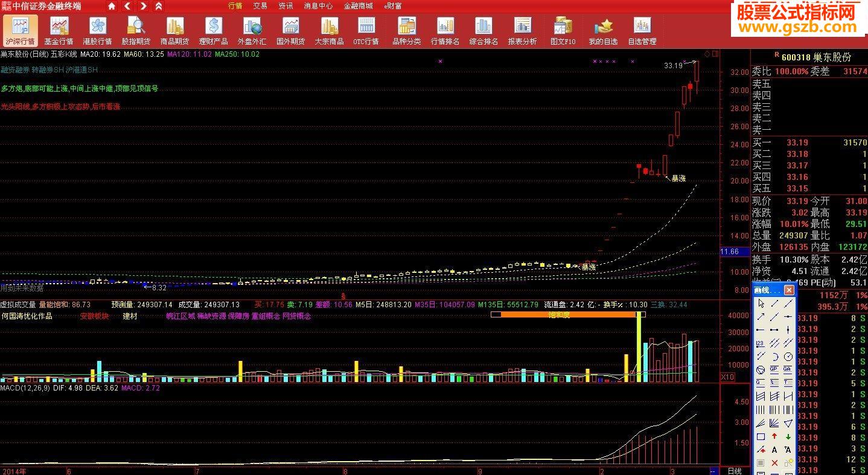Select the T lines drawing tool
The image size is (868, 475).
tap(788, 382)
